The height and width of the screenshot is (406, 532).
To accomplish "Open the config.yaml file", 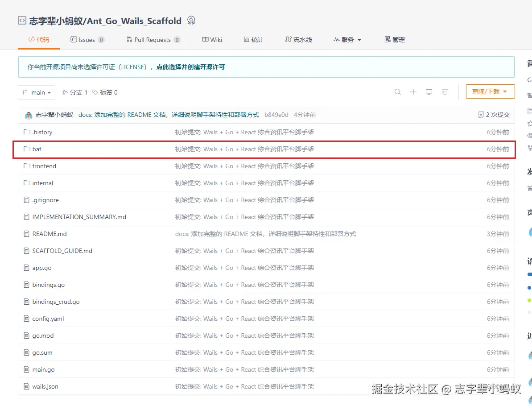I will point(48,319).
